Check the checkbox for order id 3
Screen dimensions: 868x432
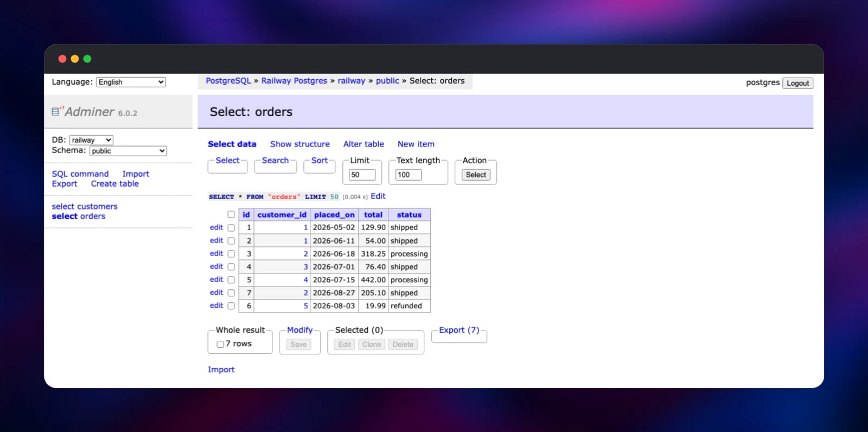pos(231,254)
